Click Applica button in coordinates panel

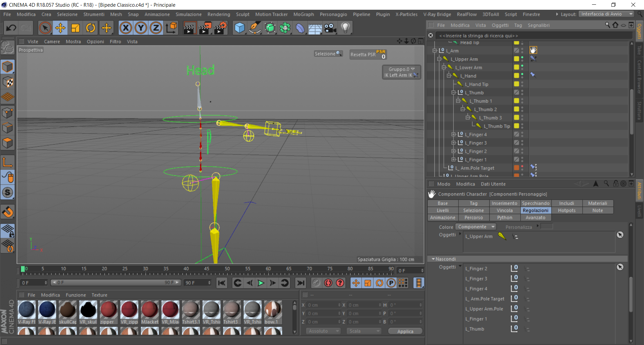[405, 331]
